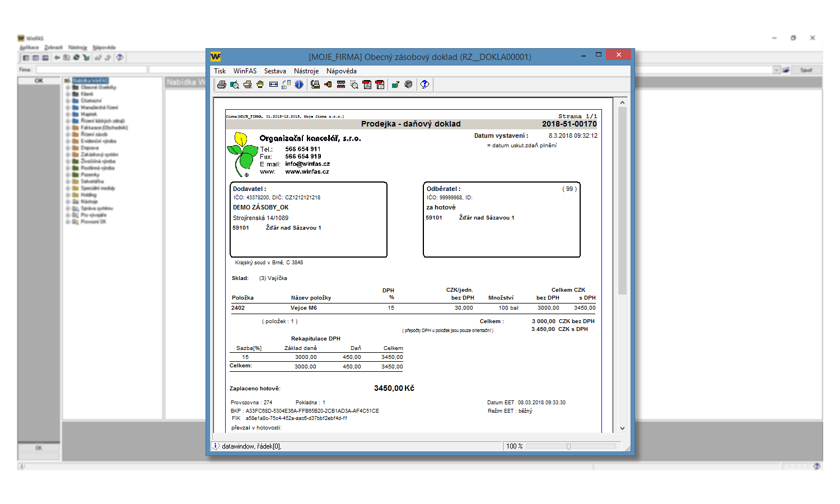Click the printer icon in document toolbar
The height and width of the screenshot is (504, 840).
click(222, 85)
